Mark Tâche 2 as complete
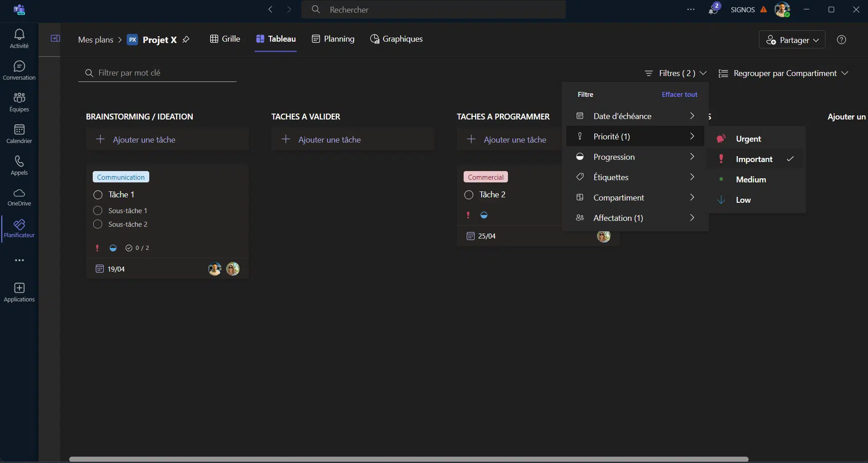868x463 pixels. 469,195
